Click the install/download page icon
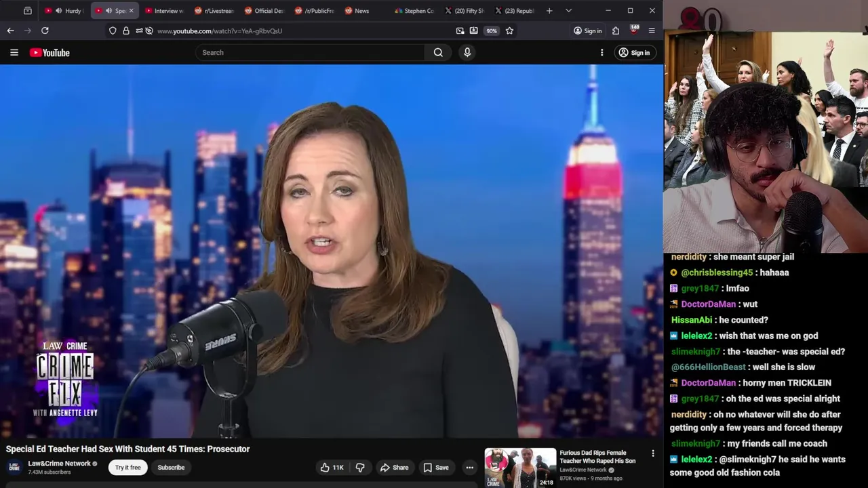This screenshot has width=868, height=488. (473, 30)
